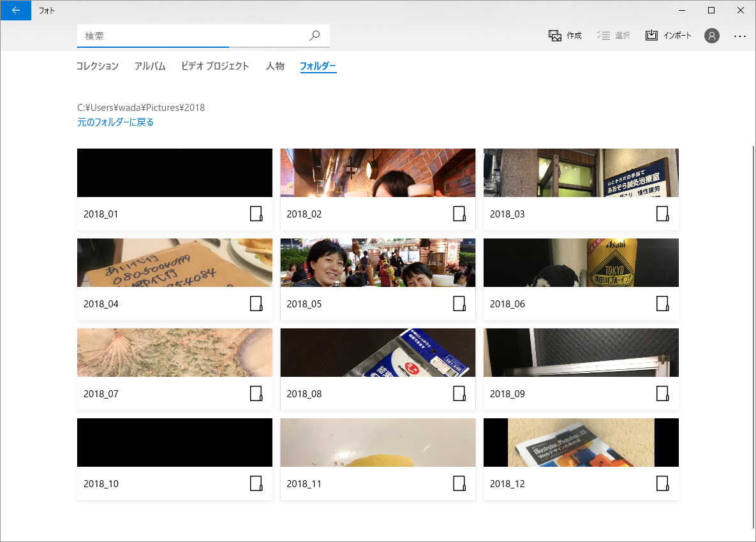The height and width of the screenshot is (542, 756).
Task: Click 元のフォルダーに戻る link
Action: click(x=115, y=122)
